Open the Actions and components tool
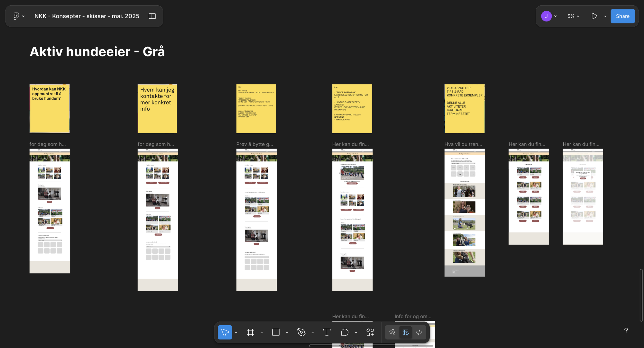 click(370, 332)
